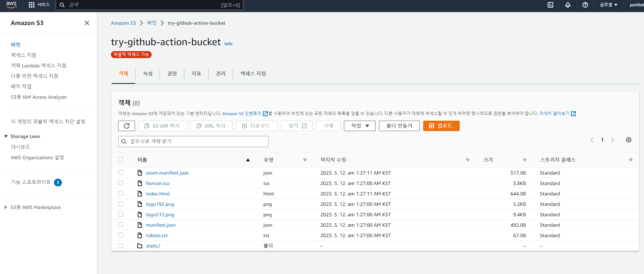The image size is (644, 274).
Task: Click the table settings gear icon
Action: 629,140
